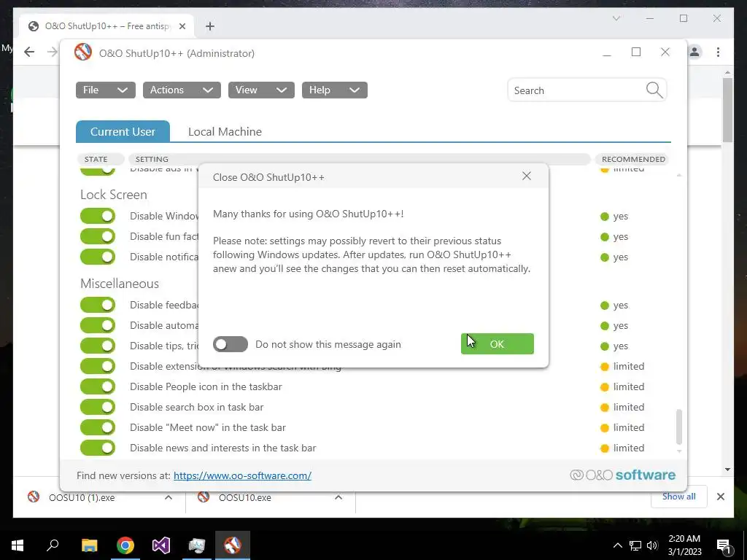This screenshot has width=747, height=560.
Task: Open Visual Studio from the taskbar
Action: [161, 545]
